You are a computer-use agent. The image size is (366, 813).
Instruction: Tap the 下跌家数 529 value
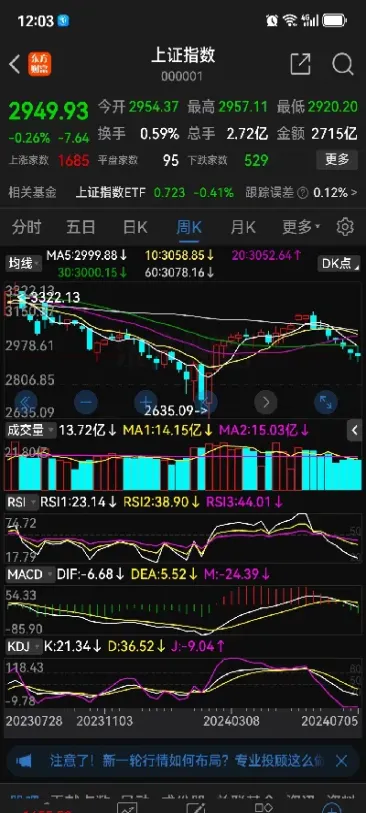pos(256,160)
